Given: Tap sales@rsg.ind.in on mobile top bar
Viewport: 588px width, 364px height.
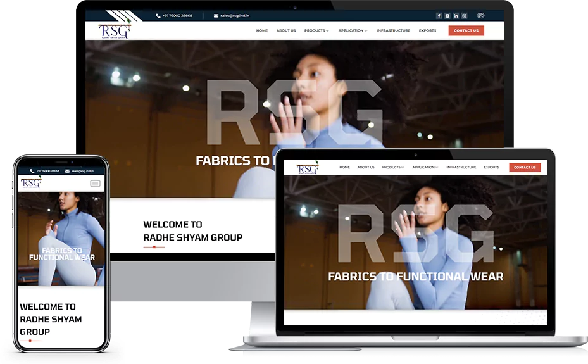Looking at the screenshot, I should 82,171.
